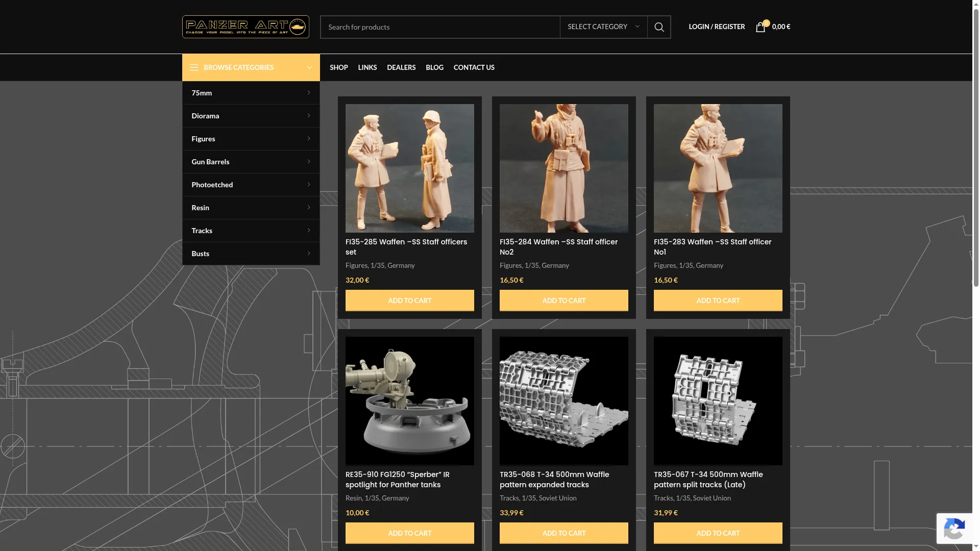Open TR35-067 split tracks product image
This screenshot has width=980, height=551.
(x=718, y=401)
